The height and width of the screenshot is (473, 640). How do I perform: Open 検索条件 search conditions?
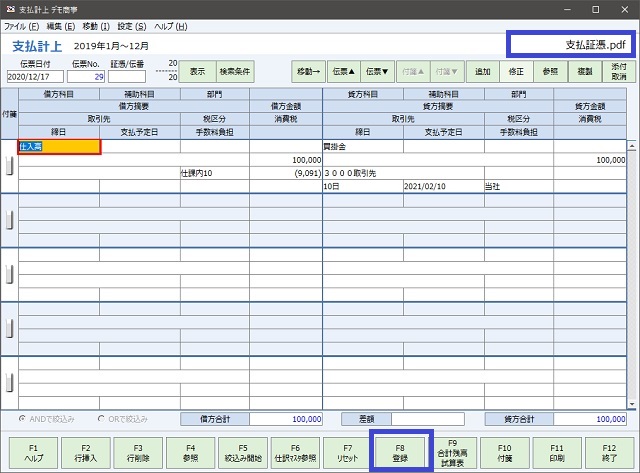(x=235, y=71)
